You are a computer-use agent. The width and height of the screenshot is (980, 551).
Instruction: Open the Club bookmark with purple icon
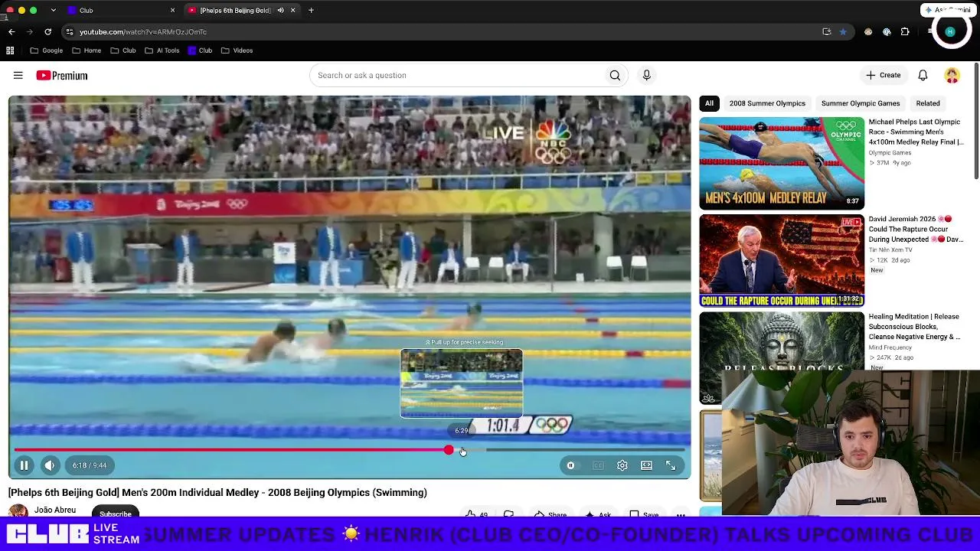click(200, 51)
